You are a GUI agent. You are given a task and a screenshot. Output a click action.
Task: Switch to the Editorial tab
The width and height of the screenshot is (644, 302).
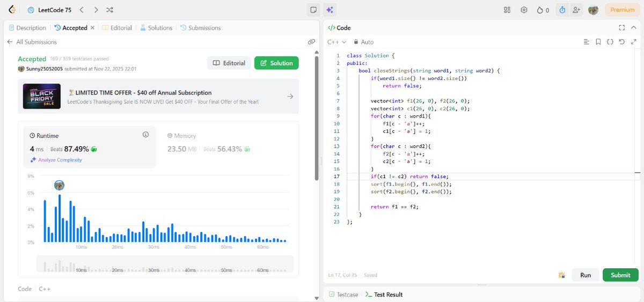pos(117,28)
